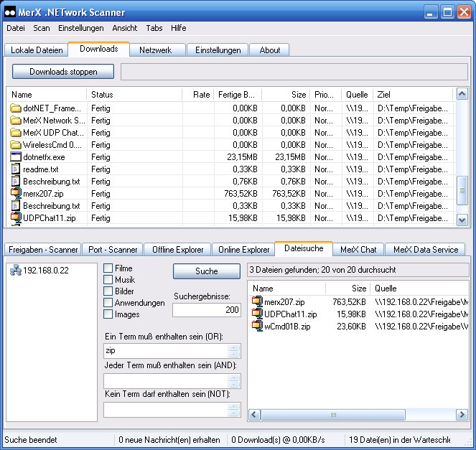Sort downloads by Status column header

134,95
